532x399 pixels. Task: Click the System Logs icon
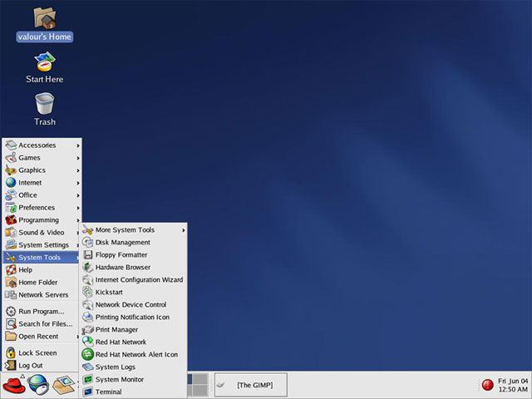87,367
